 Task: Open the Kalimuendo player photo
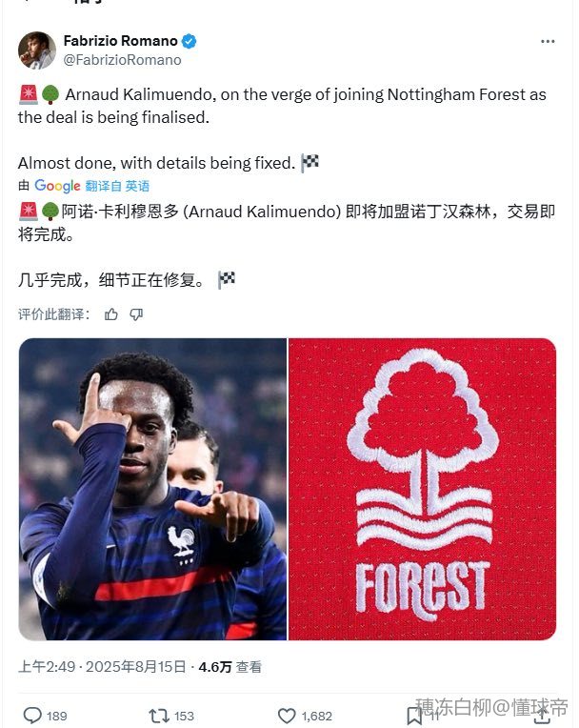pos(152,489)
